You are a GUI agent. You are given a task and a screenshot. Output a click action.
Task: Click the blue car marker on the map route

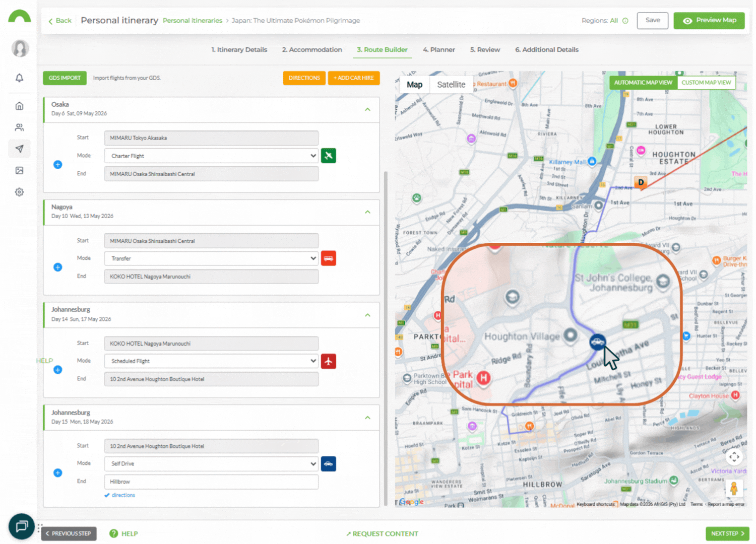coord(598,343)
